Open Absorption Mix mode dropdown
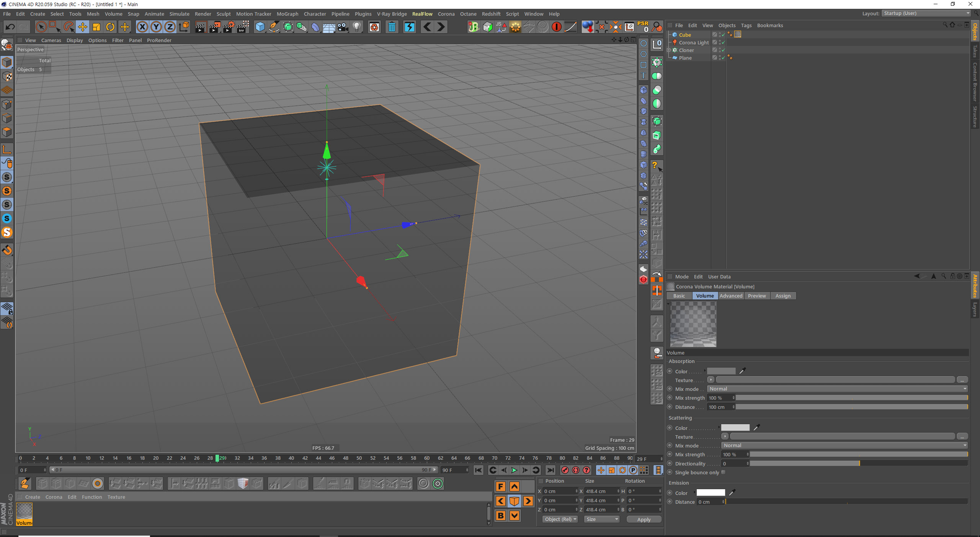Image resolution: width=980 pixels, height=537 pixels. pos(838,389)
